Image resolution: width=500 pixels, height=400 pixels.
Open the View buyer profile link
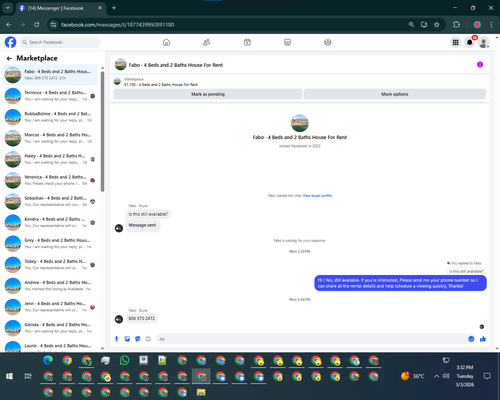click(x=317, y=196)
